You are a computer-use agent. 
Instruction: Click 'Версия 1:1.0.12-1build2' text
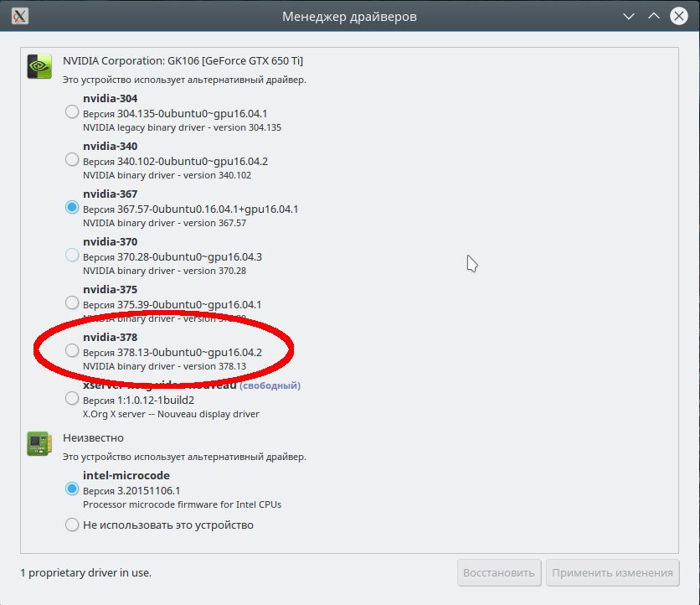point(138,401)
